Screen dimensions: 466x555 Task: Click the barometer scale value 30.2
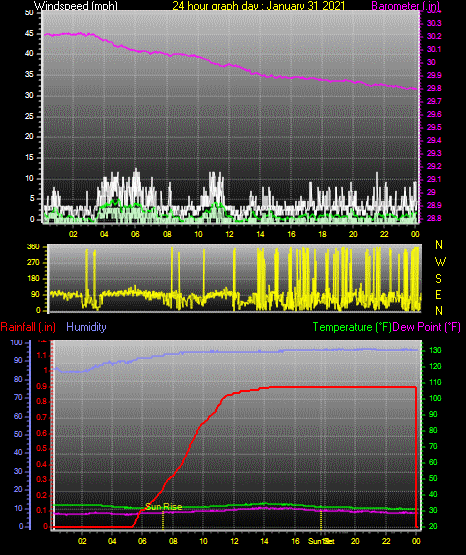pyautogui.click(x=434, y=36)
